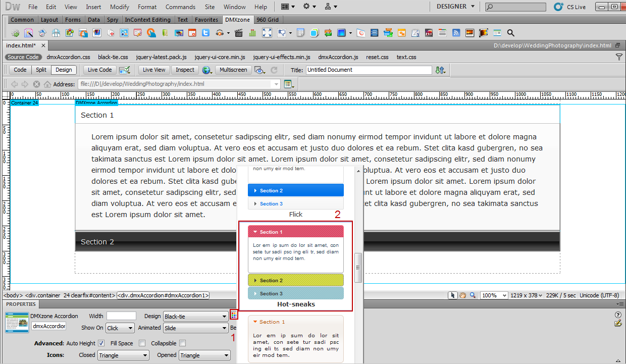Screen dimensions: 626x364
Task: Open the DESIGNER workspace switcher
Action: point(455,7)
